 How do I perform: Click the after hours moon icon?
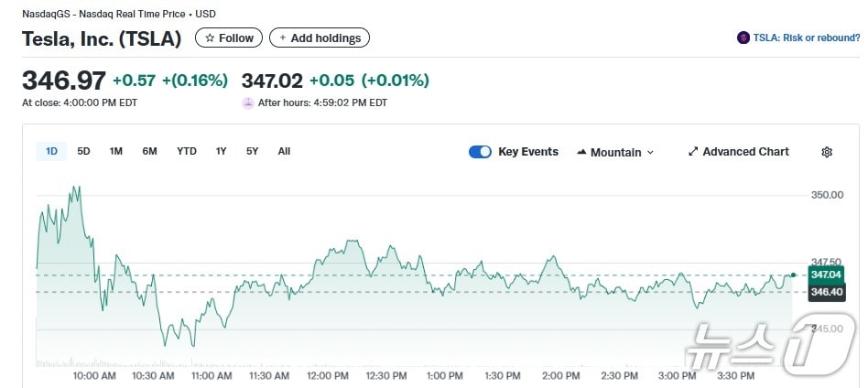click(x=247, y=103)
